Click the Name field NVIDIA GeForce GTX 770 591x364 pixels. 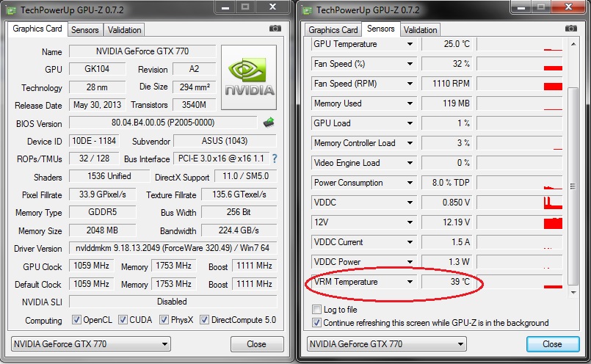tap(142, 51)
